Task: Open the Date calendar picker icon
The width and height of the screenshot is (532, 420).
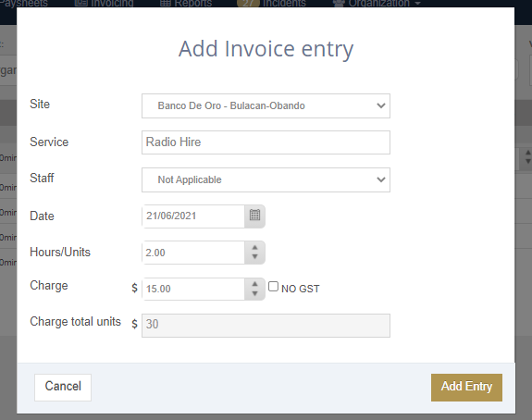Action: [254, 216]
